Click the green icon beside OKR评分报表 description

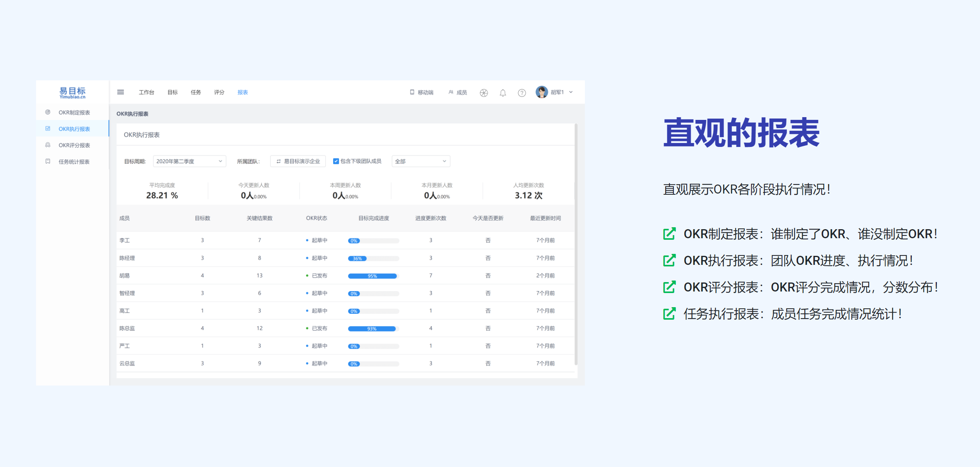[670, 287]
